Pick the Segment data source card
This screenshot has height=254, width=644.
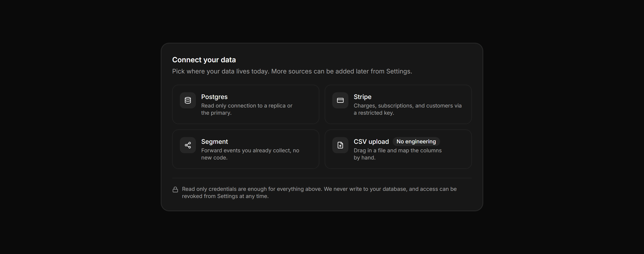point(246,149)
